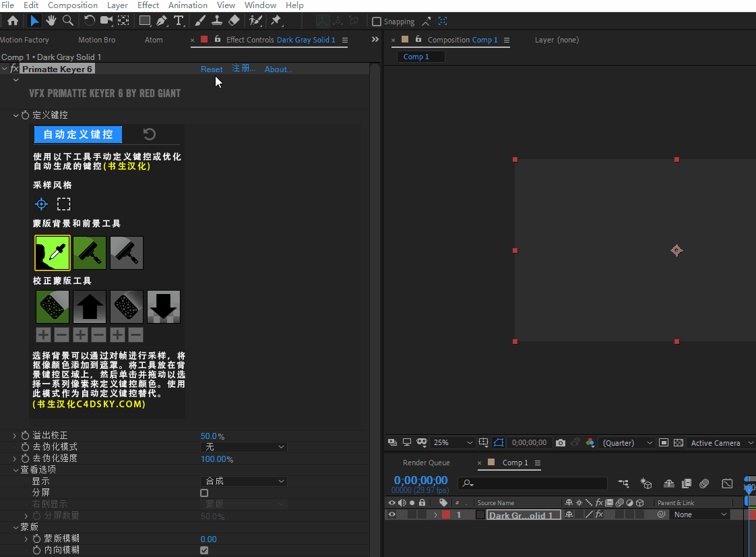Image resolution: width=756 pixels, height=557 pixels.
Task: Select the Select Background eyedropper tool
Action: 52,252
